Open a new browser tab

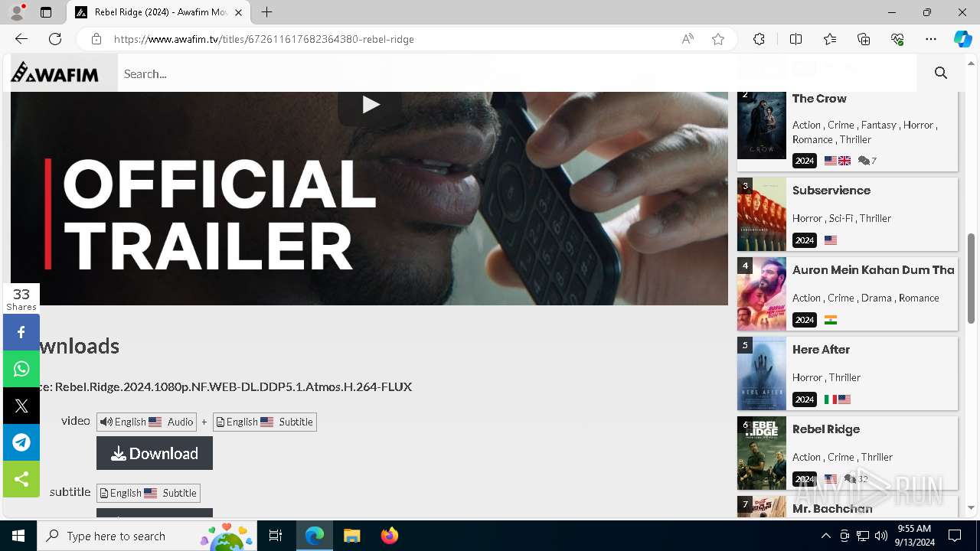tap(266, 12)
